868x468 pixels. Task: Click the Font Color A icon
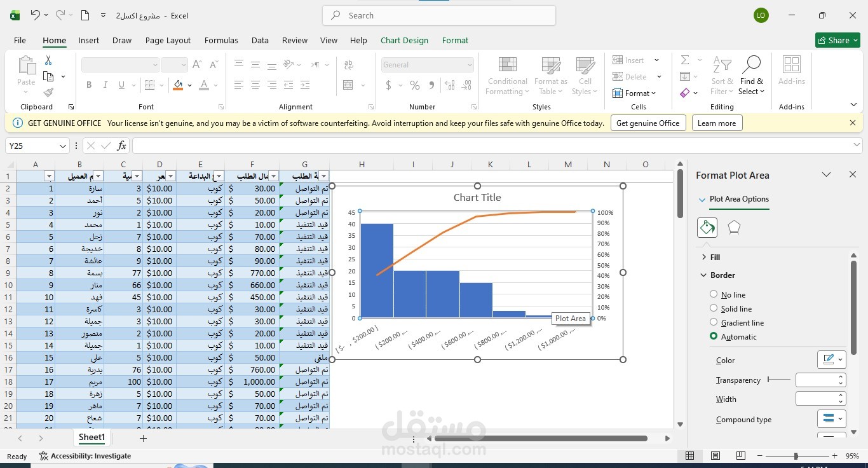(x=204, y=85)
